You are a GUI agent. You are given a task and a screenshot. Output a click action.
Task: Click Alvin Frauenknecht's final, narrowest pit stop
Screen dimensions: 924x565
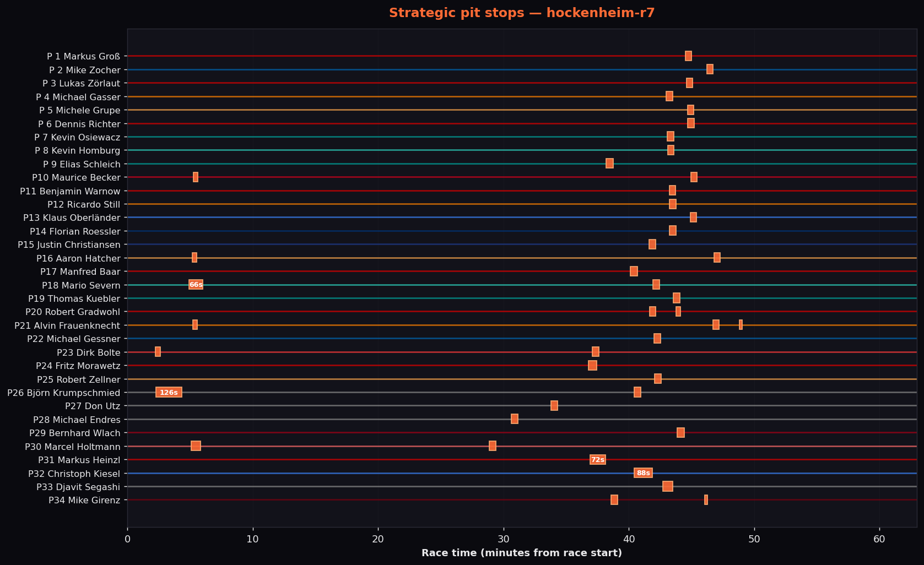pos(741,325)
